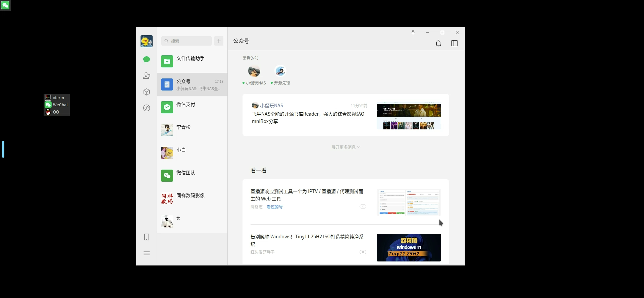Image resolution: width=644 pixels, height=298 pixels.
Task: Click the phone icon in sidebar
Action: point(147,237)
